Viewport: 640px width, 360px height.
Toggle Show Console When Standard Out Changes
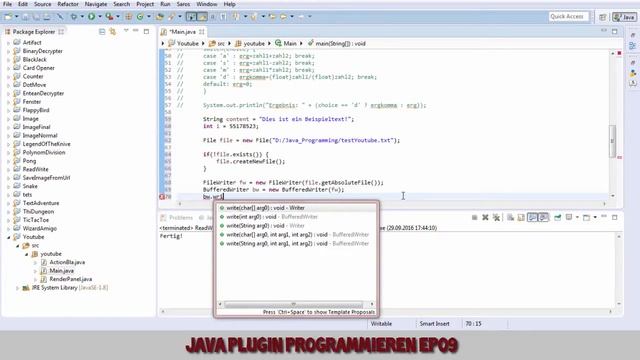click(x=532, y=218)
